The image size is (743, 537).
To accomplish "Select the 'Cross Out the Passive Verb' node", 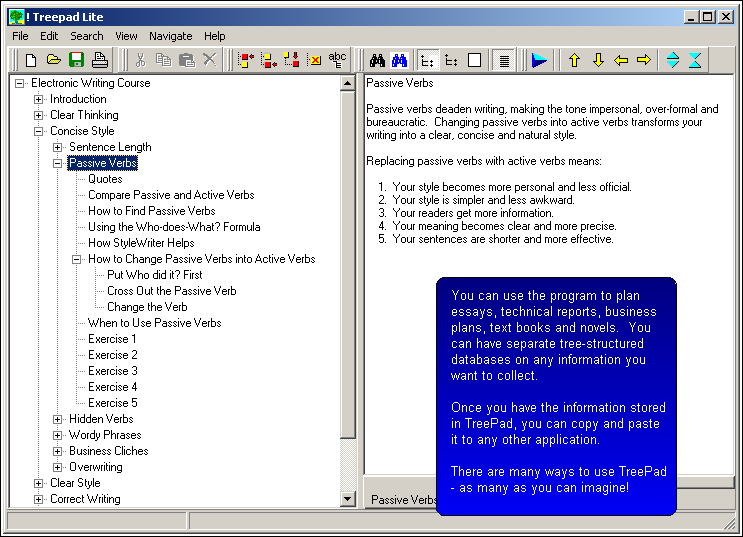I will [x=171, y=291].
